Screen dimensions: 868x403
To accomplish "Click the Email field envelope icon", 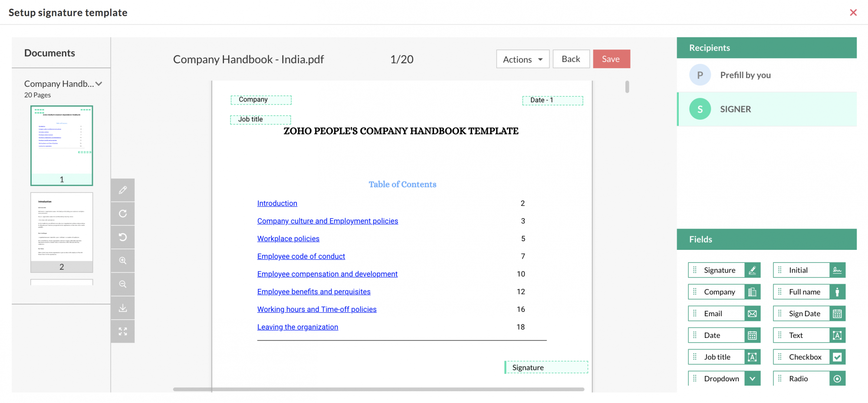I will click(752, 314).
